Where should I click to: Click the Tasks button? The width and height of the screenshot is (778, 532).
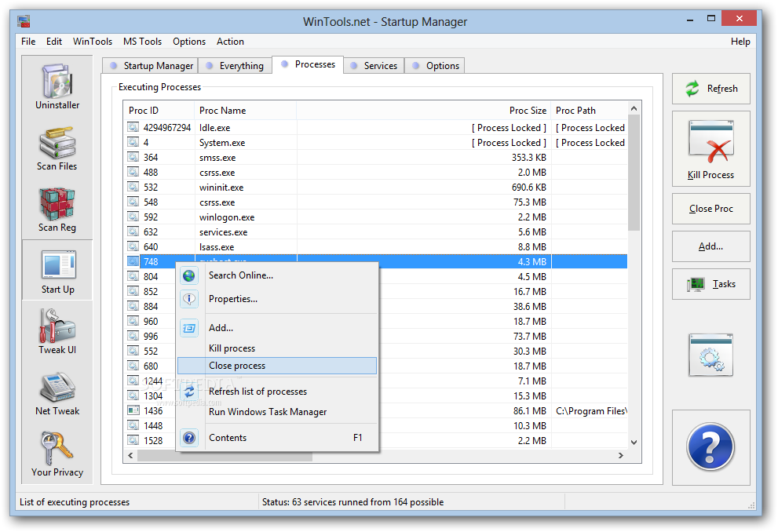pyautogui.click(x=710, y=284)
